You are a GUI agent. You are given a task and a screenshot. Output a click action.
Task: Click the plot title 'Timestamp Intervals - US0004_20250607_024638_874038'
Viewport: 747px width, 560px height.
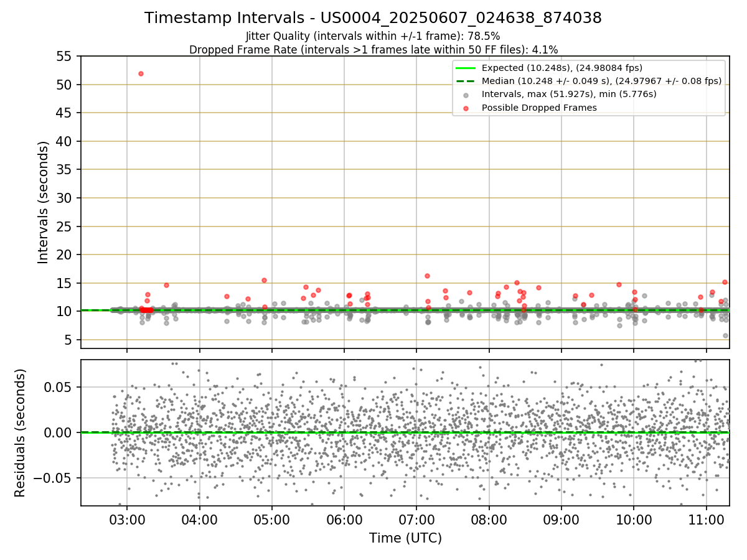[373, 18]
